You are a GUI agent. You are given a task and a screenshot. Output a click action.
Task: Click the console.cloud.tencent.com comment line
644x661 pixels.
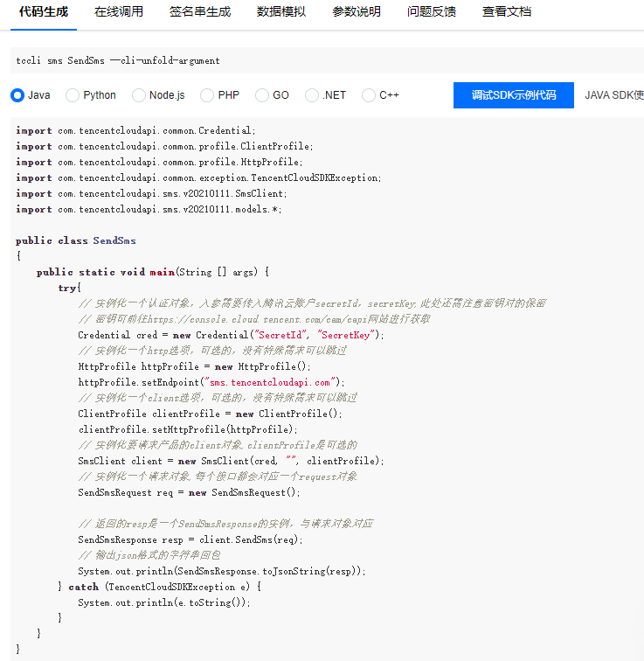[254, 319]
